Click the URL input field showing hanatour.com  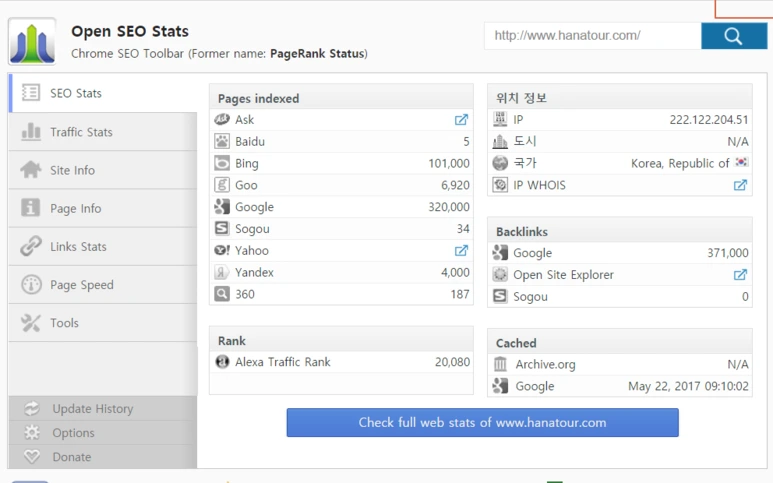tap(593, 35)
